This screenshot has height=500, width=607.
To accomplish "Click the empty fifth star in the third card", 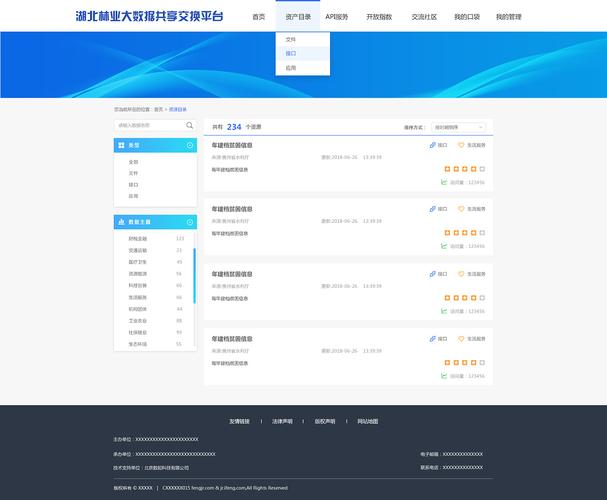I will pyautogui.click(x=482, y=298).
